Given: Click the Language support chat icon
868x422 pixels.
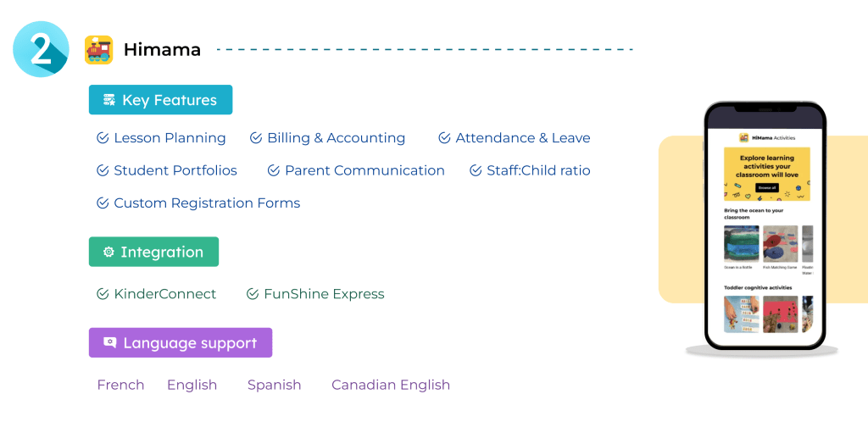Looking at the screenshot, I should (109, 343).
